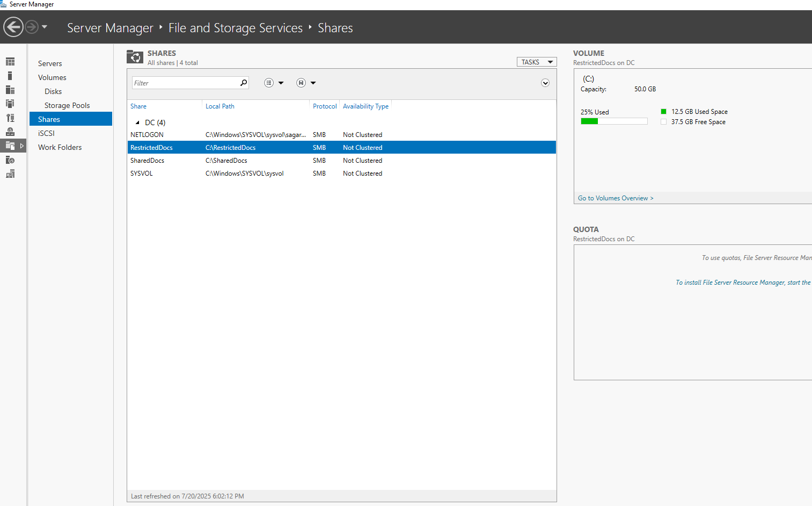
Task: Open the navigation history dropdown arrow
Action: (45, 26)
